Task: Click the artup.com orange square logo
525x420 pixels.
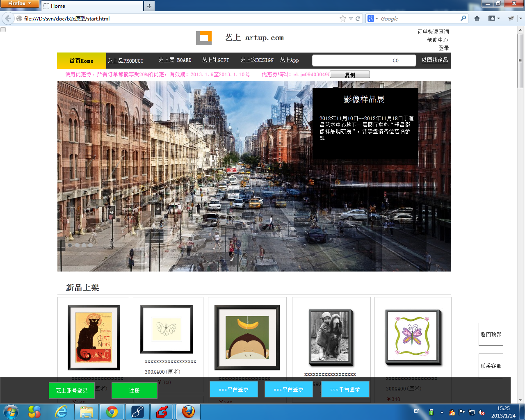Action: pos(204,38)
